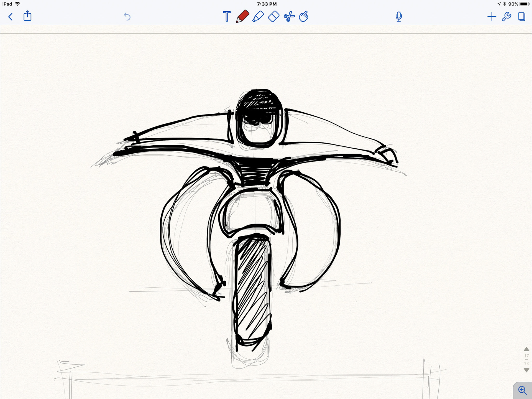Select the Highlighter tool
This screenshot has width=532, height=399.
coord(258,16)
